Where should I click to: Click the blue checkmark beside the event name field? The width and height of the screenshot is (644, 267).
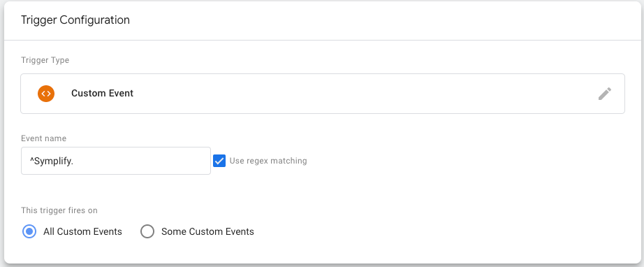point(219,161)
